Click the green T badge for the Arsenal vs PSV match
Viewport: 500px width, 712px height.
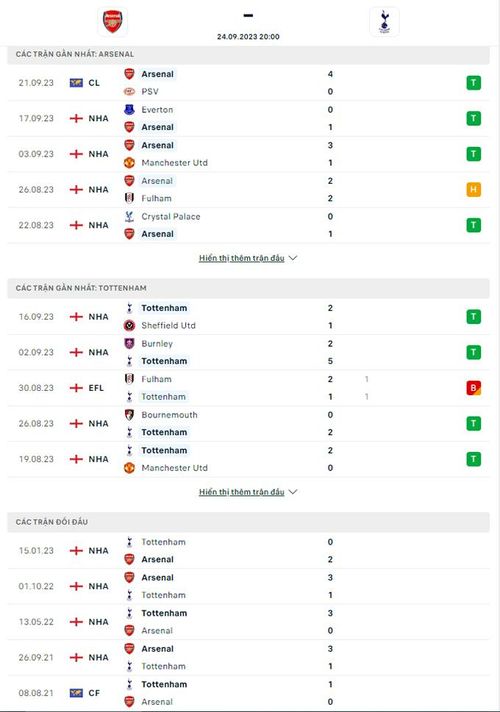coord(474,83)
